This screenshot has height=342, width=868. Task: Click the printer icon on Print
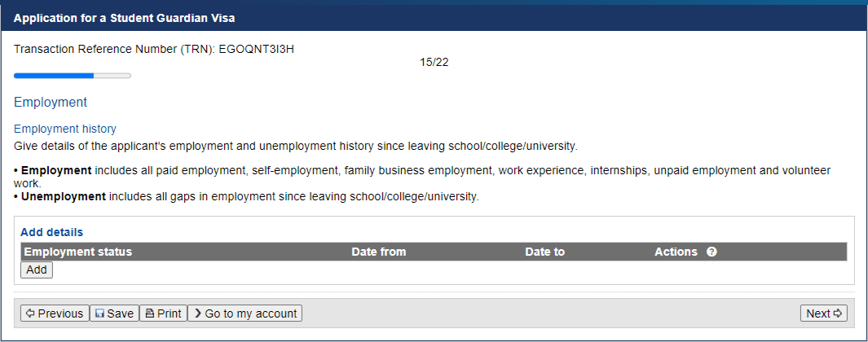click(149, 313)
